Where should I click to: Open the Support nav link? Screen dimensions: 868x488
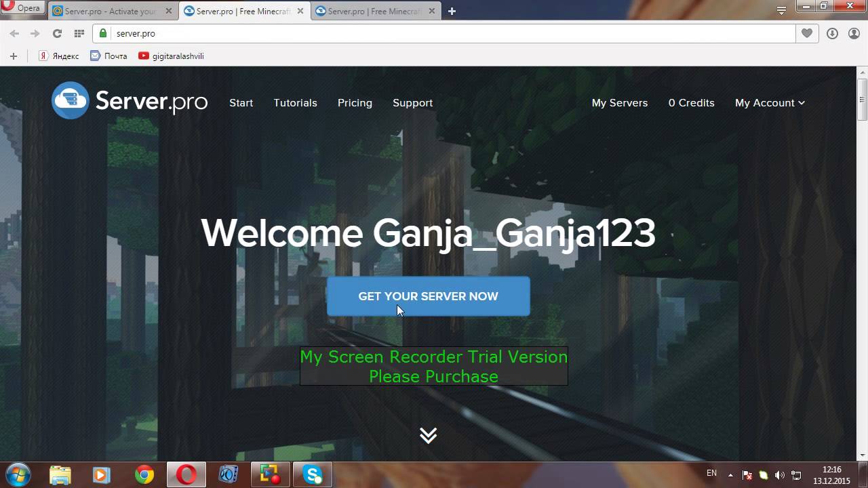pos(412,103)
